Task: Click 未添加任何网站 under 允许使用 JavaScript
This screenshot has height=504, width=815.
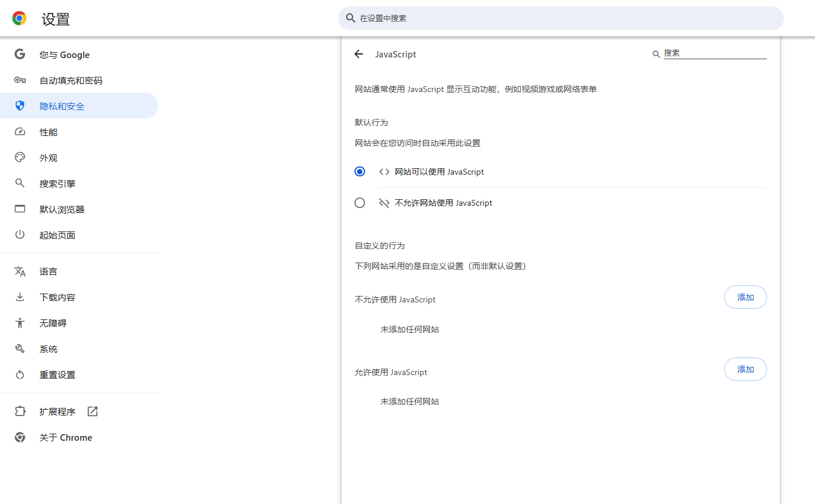Action: (x=410, y=401)
